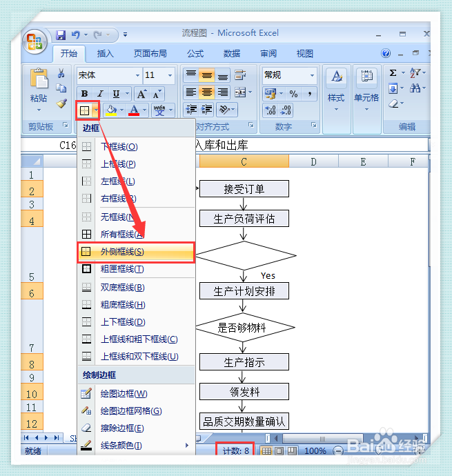Viewport: 452px width, 476px height.
Task: Choose 外侧框线(S) from border menu
Action: (136, 252)
